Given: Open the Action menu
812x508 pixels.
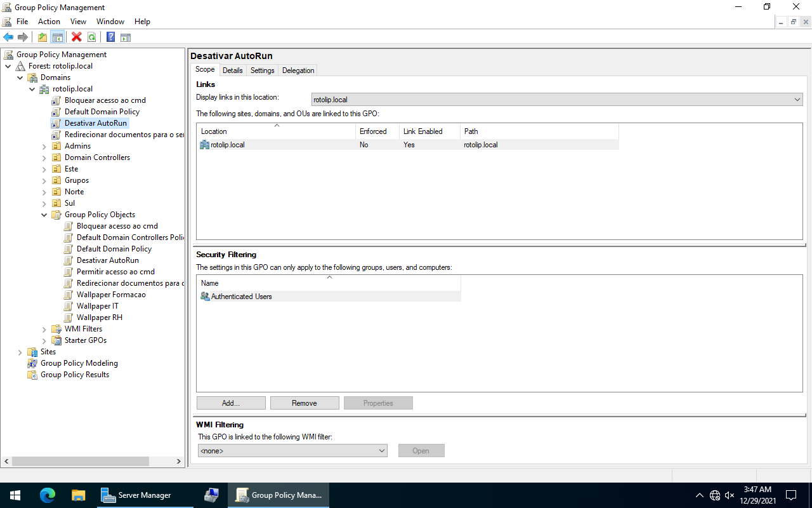Looking at the screenshot, I should pos(49,22).
